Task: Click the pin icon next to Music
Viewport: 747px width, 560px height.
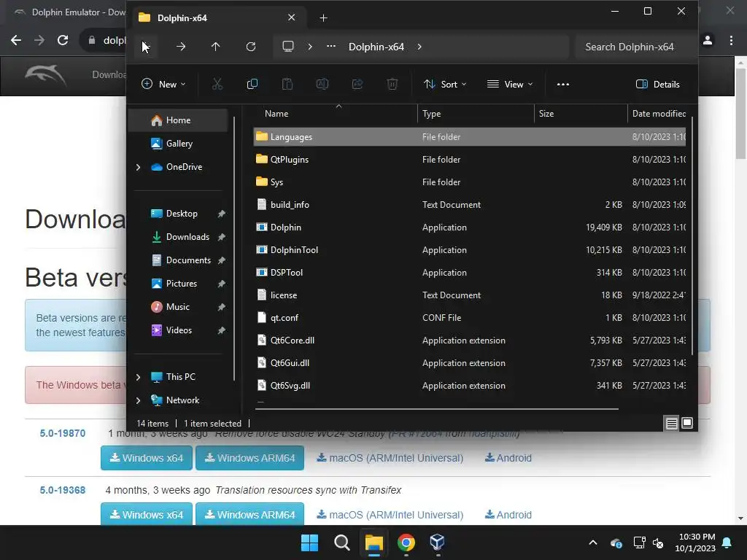Action: point(222,308)
